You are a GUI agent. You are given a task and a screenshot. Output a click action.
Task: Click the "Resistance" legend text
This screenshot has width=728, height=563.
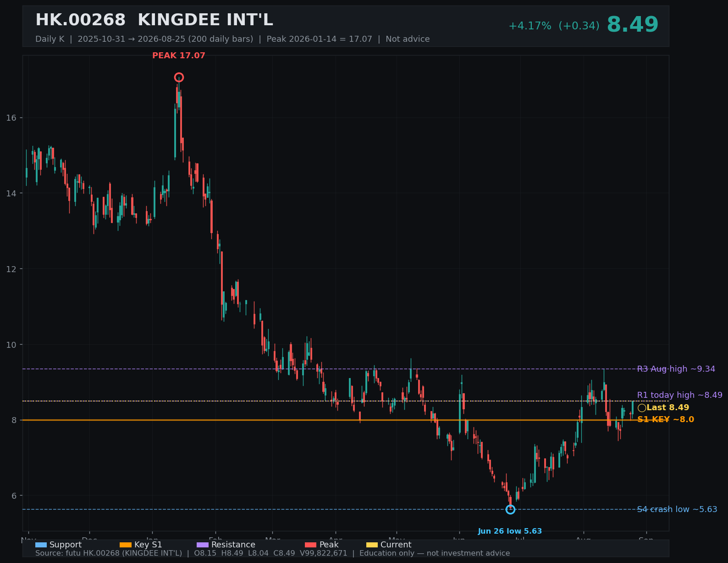[x=233, y=545]
